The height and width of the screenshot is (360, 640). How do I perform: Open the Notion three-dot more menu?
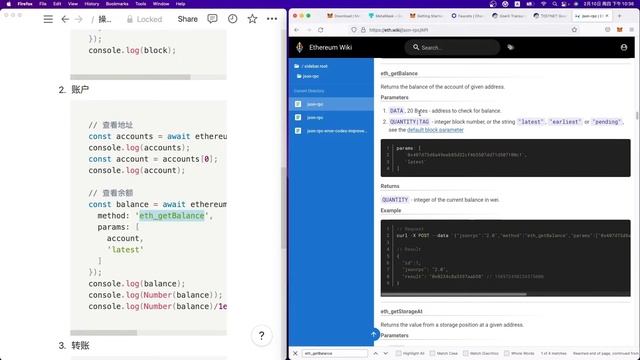tap(272, 19)
